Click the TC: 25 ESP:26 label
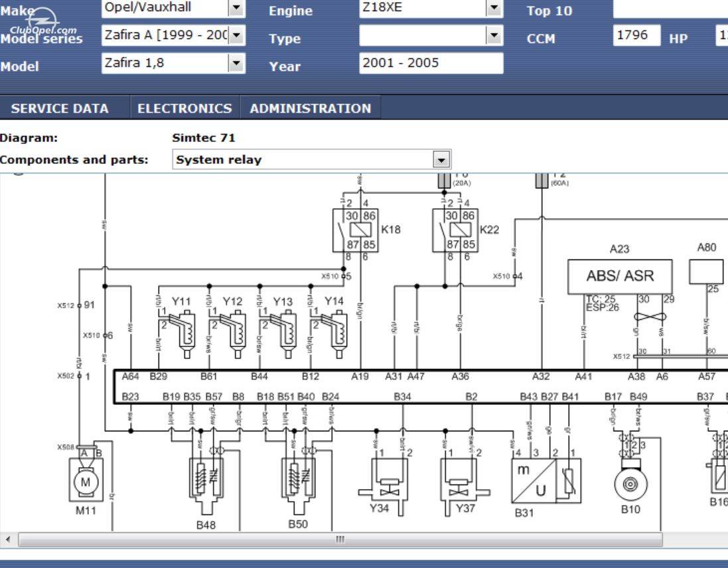This screenshot has width=728, height=568. pos(603,303)
